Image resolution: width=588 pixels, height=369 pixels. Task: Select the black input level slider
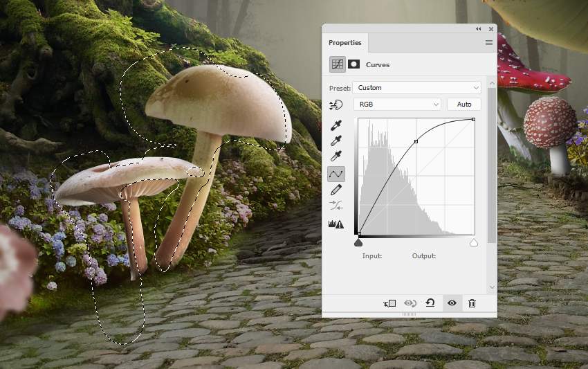(x=358, y=243)
